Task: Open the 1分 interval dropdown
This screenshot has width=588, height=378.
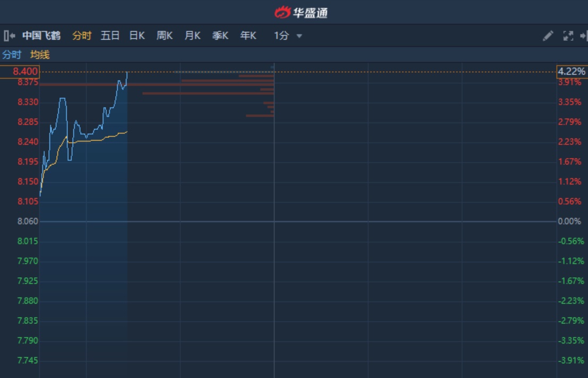Action: 288,36
